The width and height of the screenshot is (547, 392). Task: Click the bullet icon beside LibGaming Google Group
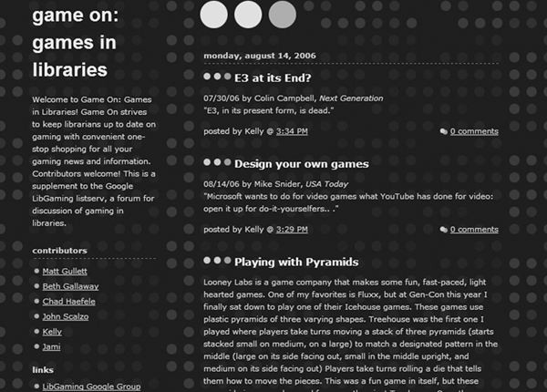36,387
